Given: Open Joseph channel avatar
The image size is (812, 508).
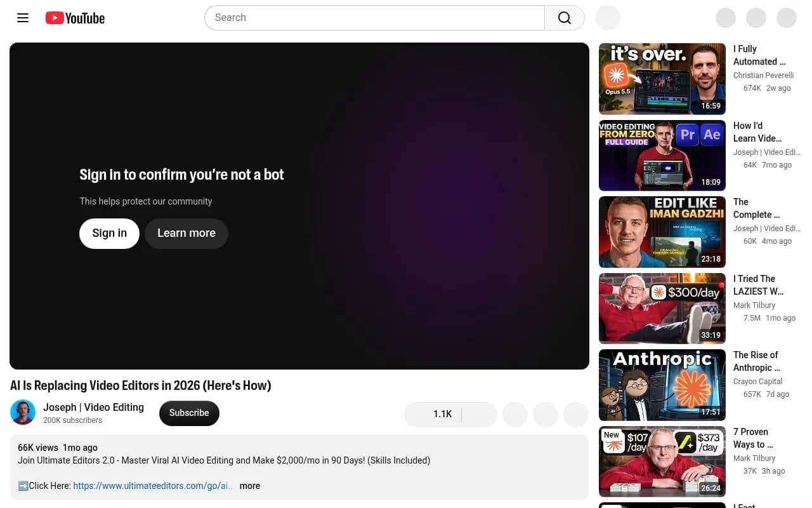Looking at the screenshot, I should coord(23,412).
